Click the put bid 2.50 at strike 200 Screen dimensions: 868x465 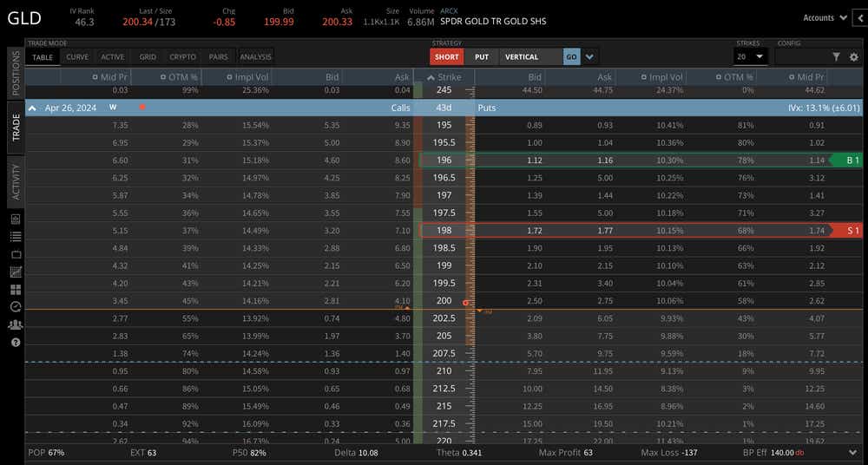point(534,300)
